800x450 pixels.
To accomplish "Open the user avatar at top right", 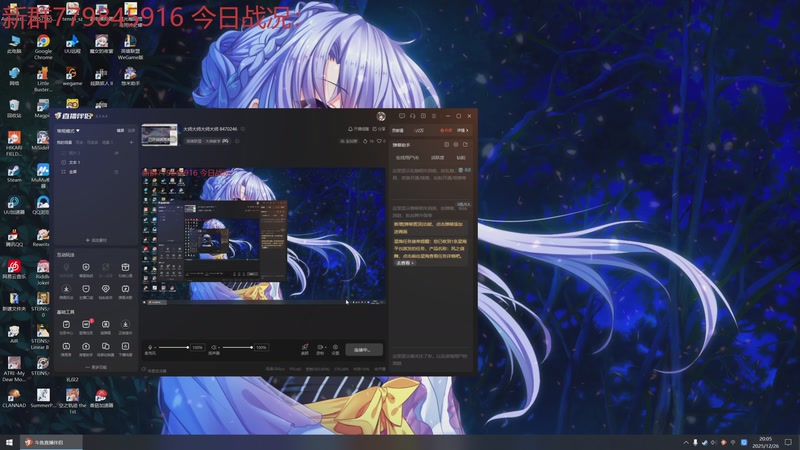I will click(x=381, y=116).
